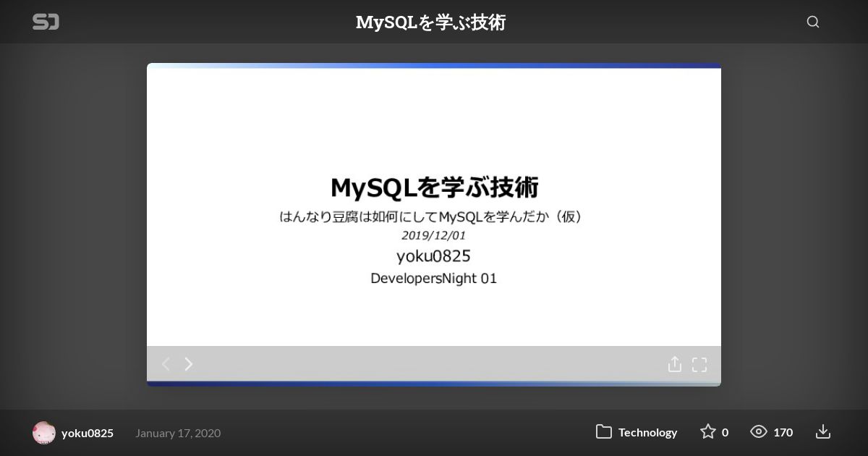Click the slide text DevelopersNight 01
The width and height of the screenshot is (868, 456).
pos(433,278)
